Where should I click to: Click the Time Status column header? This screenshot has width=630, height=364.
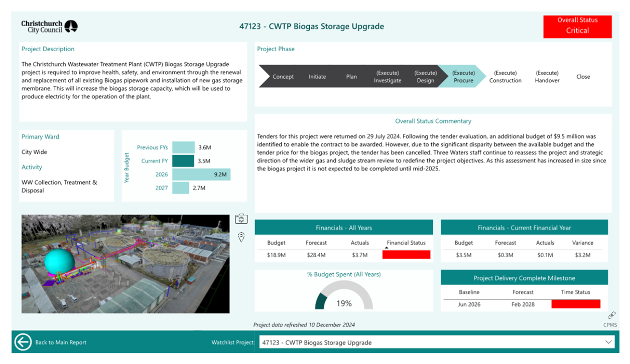(x=576, y=292)
